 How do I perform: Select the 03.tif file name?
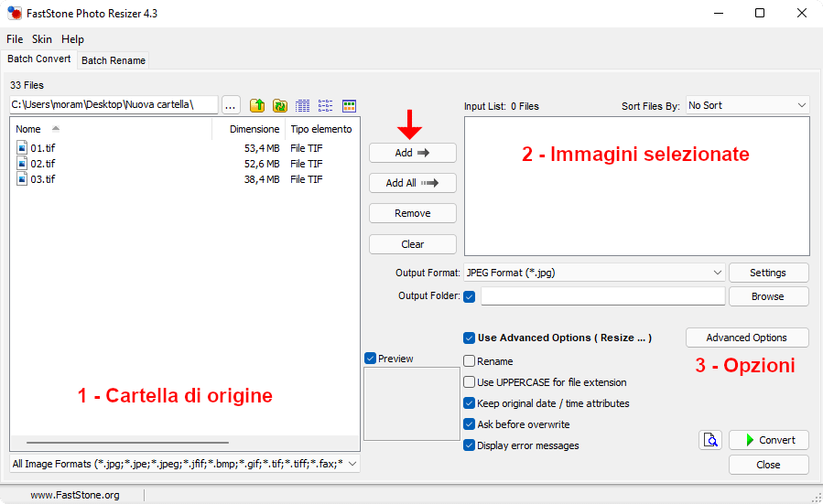pyautogui.click(x=42, y=179)
